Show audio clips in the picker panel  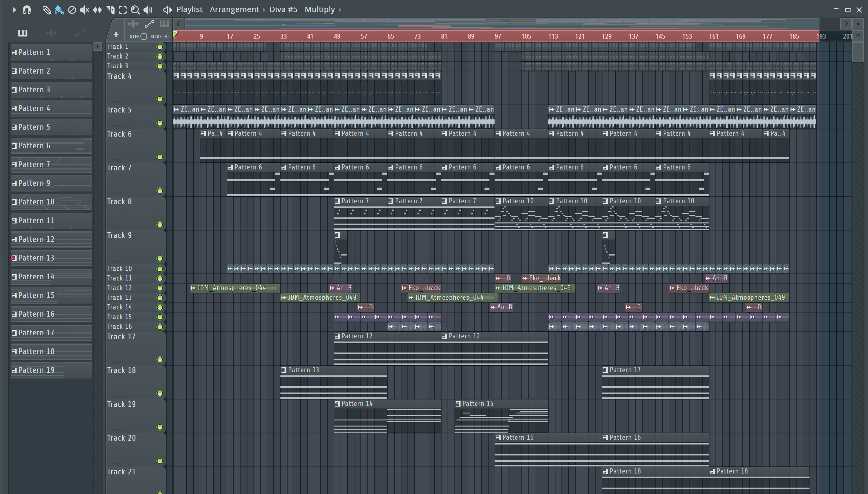tap(51, 33)
